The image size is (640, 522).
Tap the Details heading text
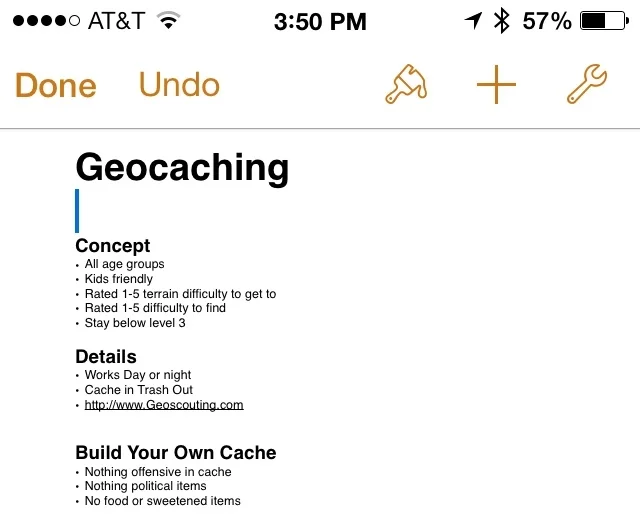(x=106, y=356)
